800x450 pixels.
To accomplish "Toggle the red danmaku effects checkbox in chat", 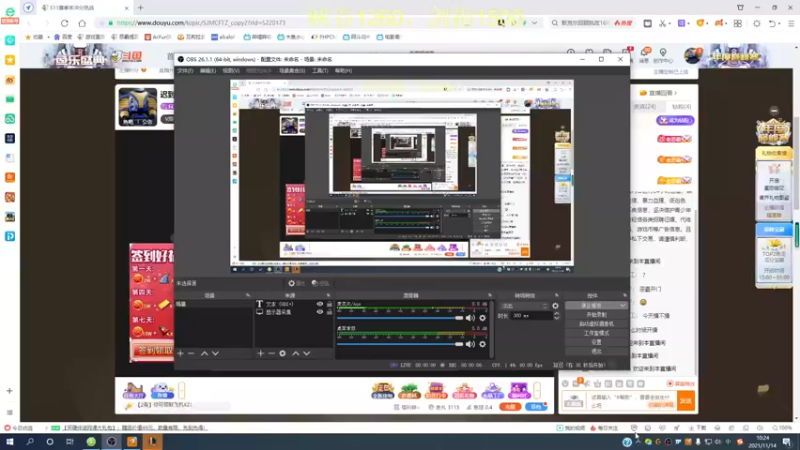I will (670, 384).
